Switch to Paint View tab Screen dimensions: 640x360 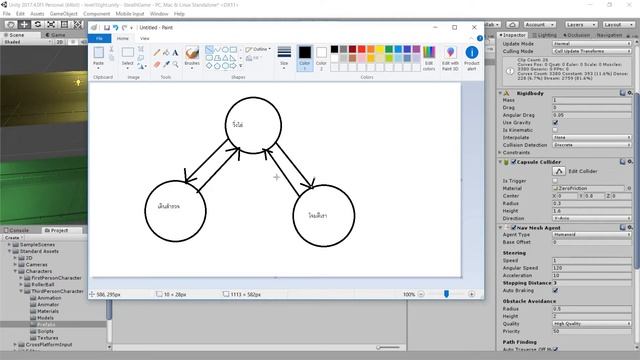tap(144, 38)
